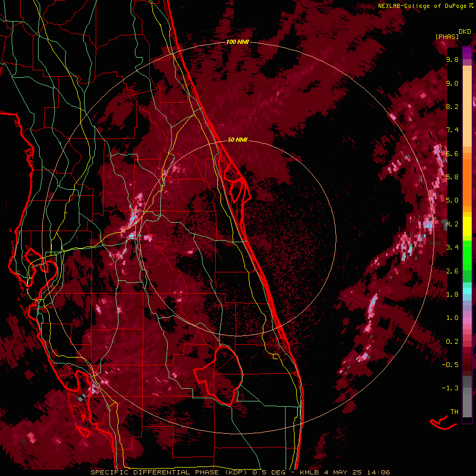Click the -1.3 color scale value
The height and width of the screenshot is (476, 476).
coord(451,388)
